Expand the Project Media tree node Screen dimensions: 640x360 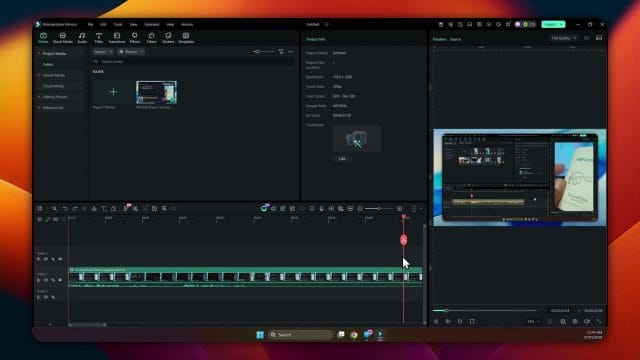(x=39, y=53)
